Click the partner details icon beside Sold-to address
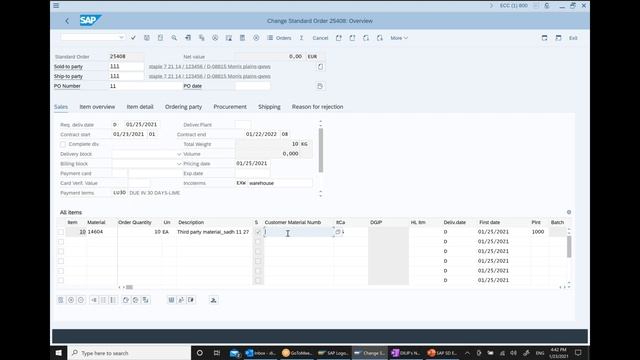The height and width of the screenshot is (360, 640). click(x=320, y=67)
